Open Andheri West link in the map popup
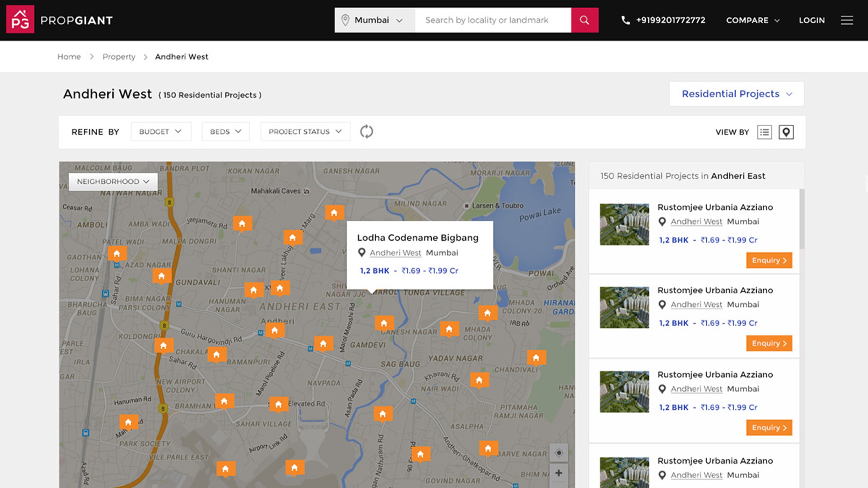 click(395, 253)
